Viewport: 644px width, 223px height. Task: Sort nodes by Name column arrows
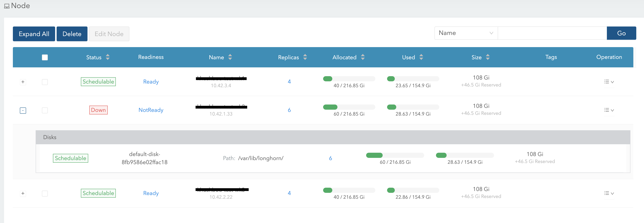[x=230, y=57]
